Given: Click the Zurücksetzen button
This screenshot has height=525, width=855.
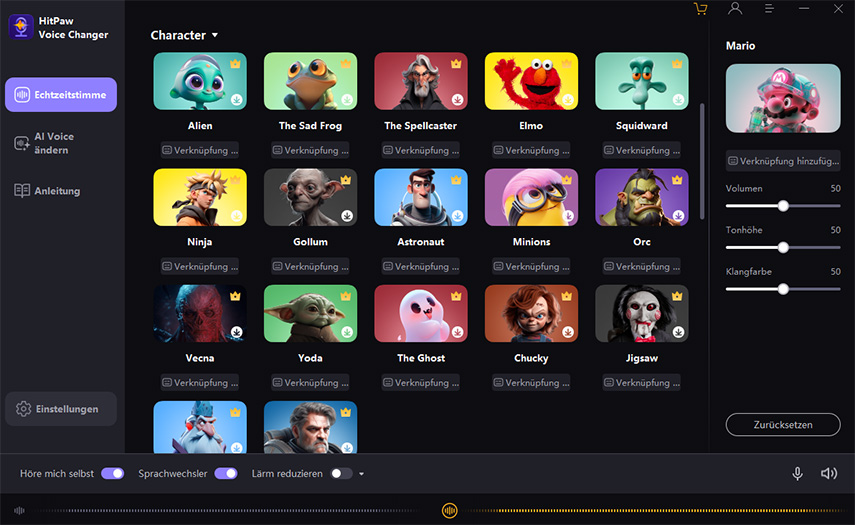Looking at the screenshot, I should tap(783, 425).
